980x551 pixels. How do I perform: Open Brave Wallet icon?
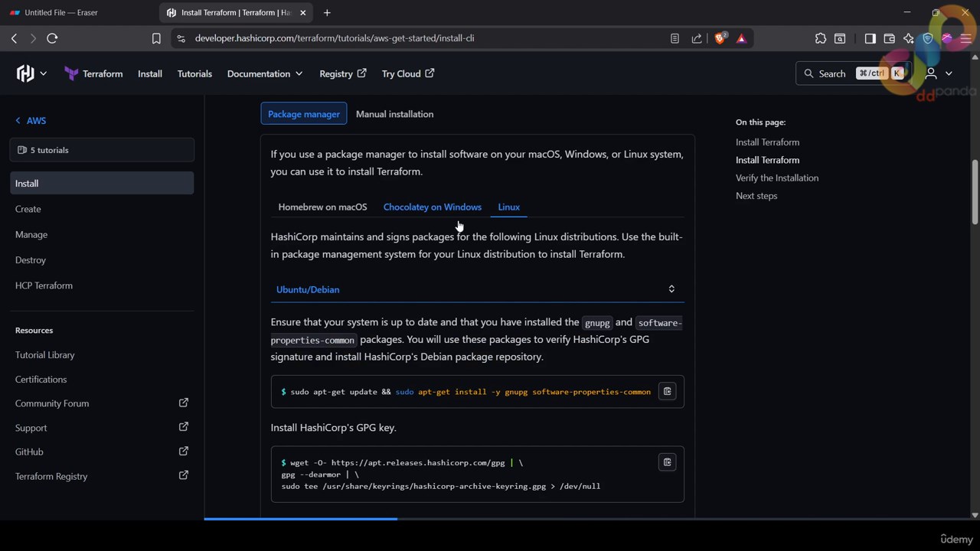[889, 38]
